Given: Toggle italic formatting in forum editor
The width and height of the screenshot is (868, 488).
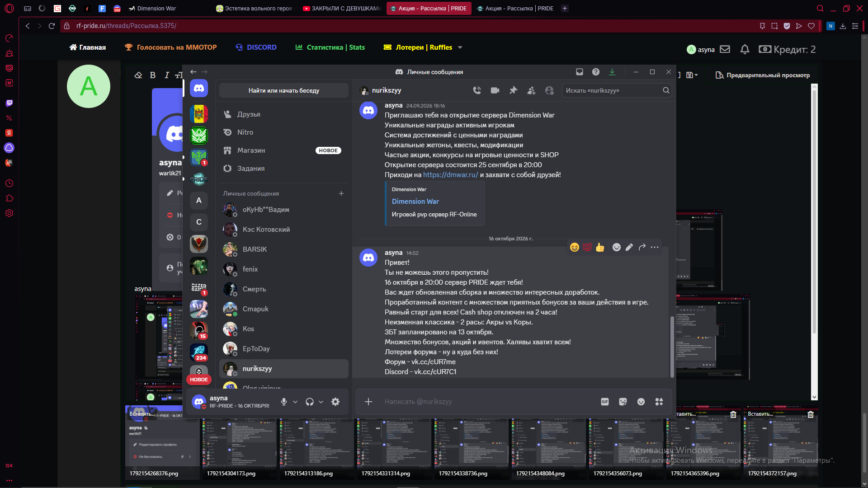Looking at the screenshot, I should click(166, 75).
